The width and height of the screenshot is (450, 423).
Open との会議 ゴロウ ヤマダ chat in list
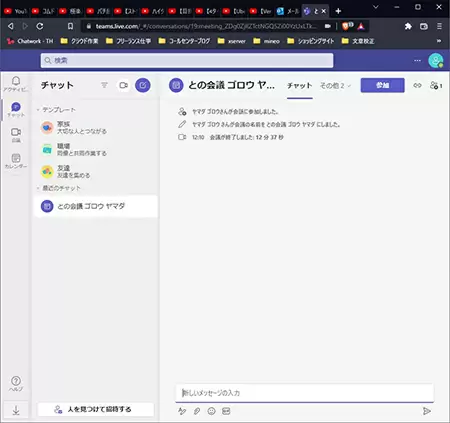coord(96,206)
